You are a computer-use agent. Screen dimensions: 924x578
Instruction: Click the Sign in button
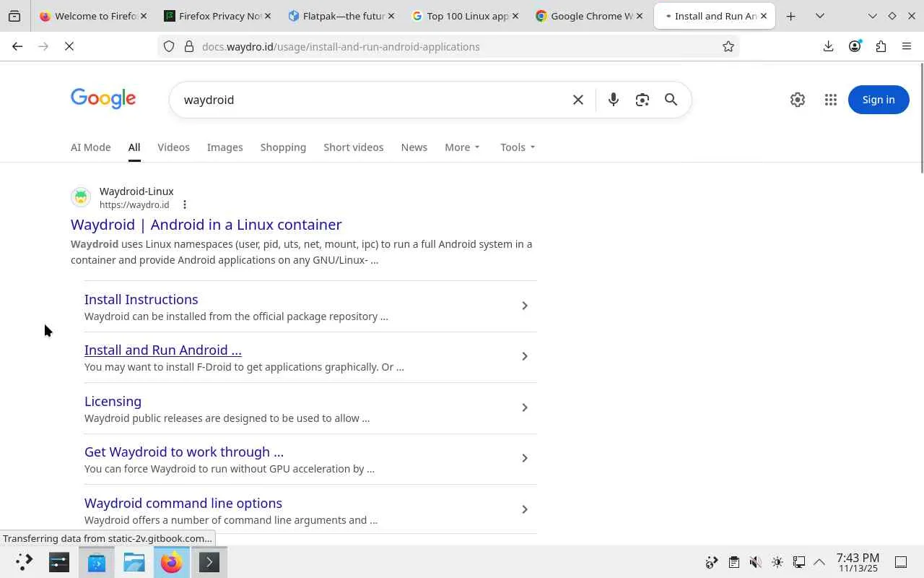879,100
